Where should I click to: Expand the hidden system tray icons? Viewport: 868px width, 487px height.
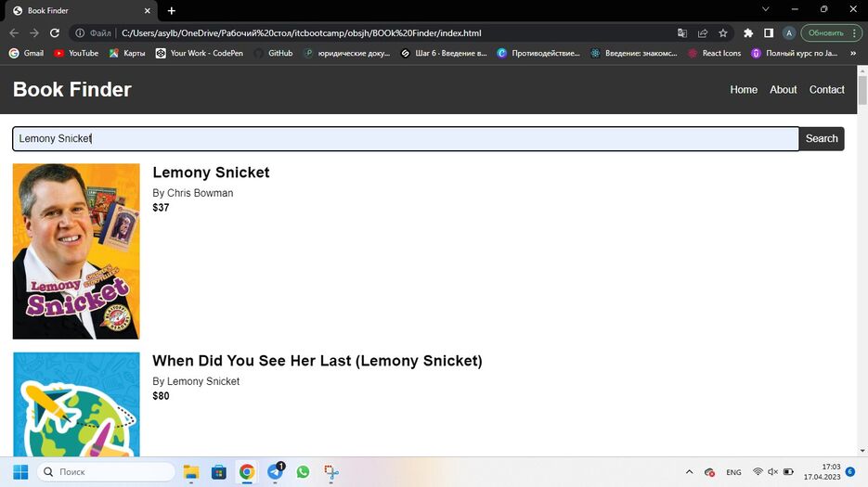point(689,472)
